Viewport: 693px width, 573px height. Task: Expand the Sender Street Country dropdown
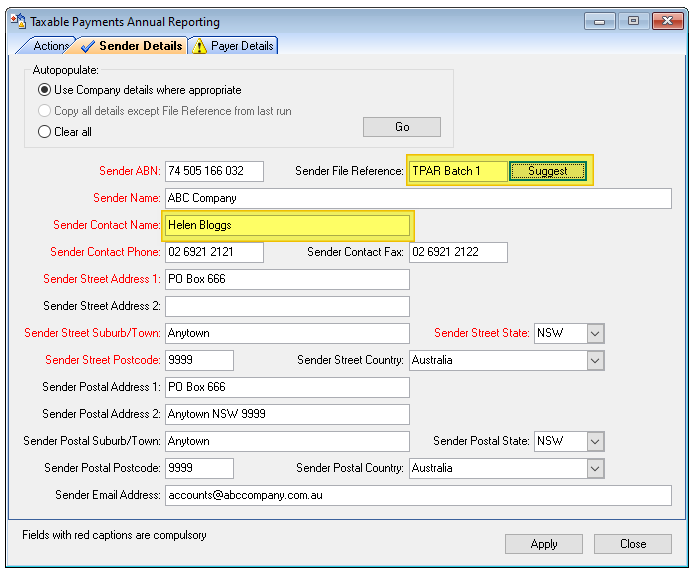point(595,360)
